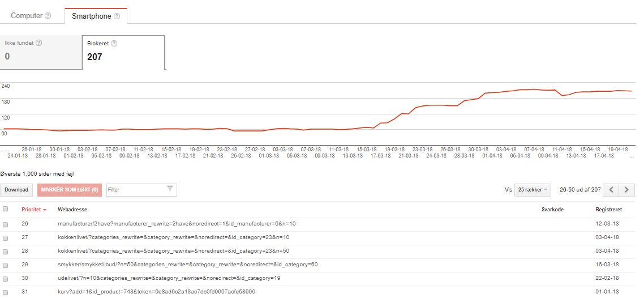Click the help icon beside Blokeret
This screenshot has width=644, height=298.
(114, 44)
